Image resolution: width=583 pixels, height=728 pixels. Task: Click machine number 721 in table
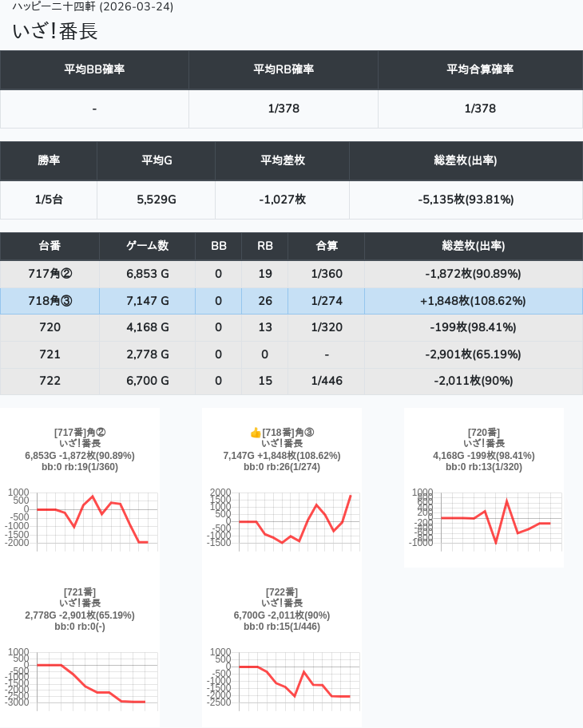click(50, 354)
